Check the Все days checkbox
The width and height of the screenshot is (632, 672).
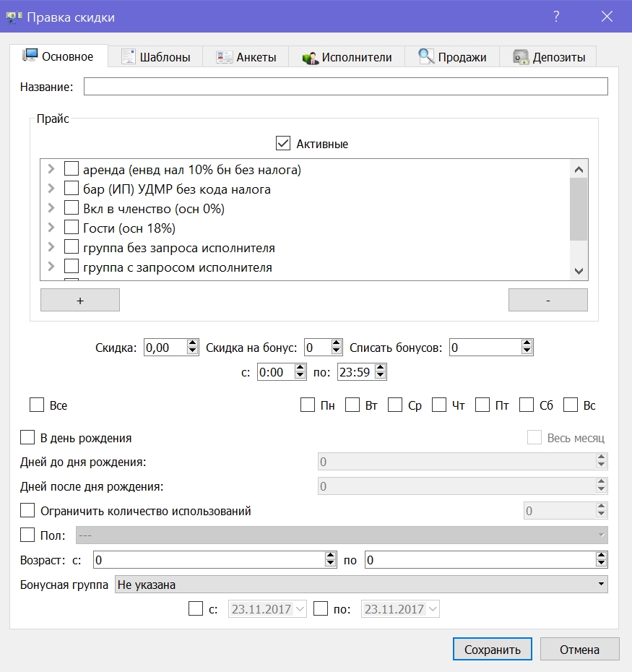coord(37,405)
